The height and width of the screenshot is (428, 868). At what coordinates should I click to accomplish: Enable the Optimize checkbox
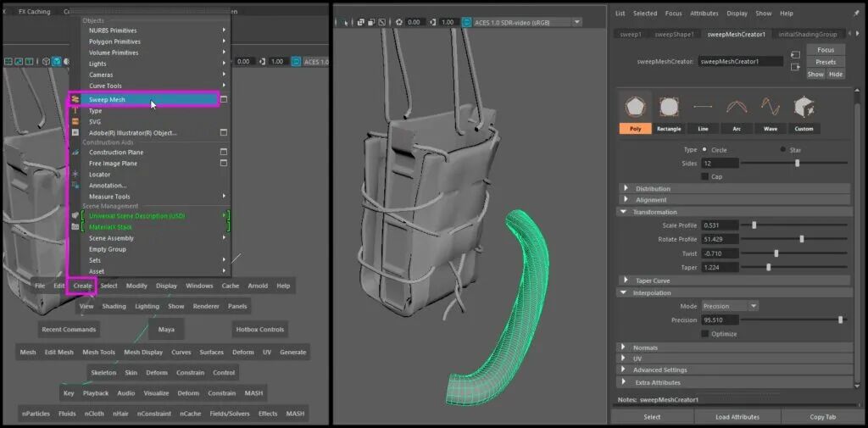pos(704,334)
